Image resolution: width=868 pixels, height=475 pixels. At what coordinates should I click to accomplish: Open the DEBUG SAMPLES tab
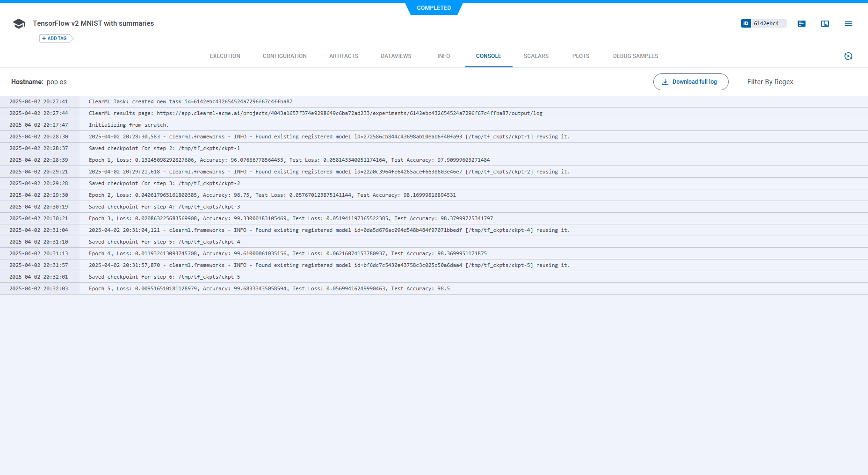(x=635, y=56)
